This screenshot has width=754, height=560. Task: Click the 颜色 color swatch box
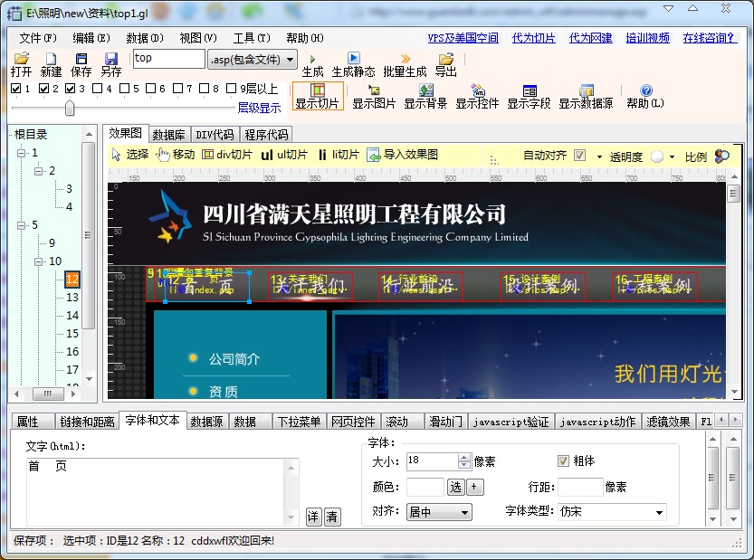[x=425, y=488]
